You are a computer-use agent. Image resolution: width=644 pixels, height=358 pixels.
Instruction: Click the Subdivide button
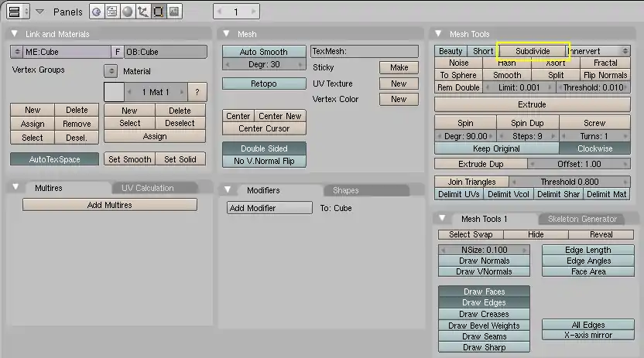tap(533, 51)
